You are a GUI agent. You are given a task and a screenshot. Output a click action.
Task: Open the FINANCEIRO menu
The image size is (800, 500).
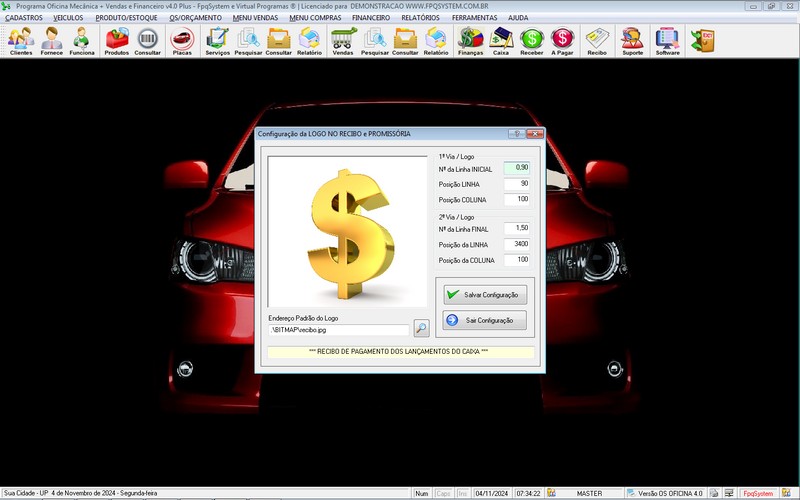coord(371,18)
